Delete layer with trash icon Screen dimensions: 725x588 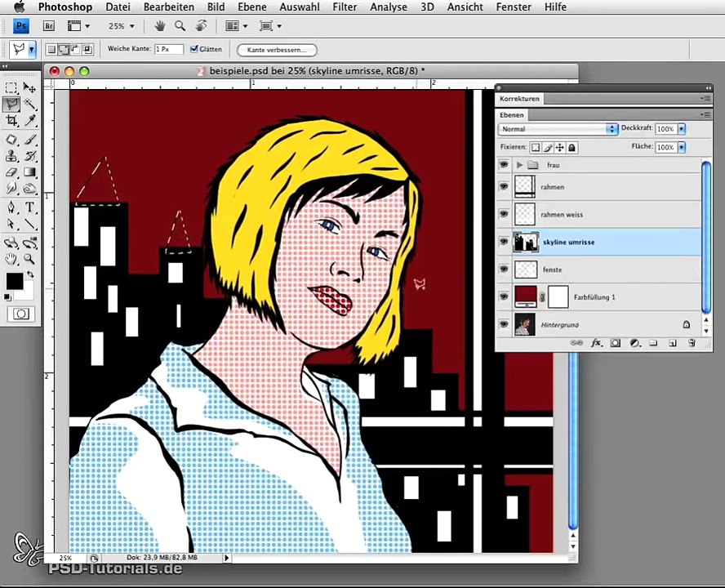(x=692, y=343)
